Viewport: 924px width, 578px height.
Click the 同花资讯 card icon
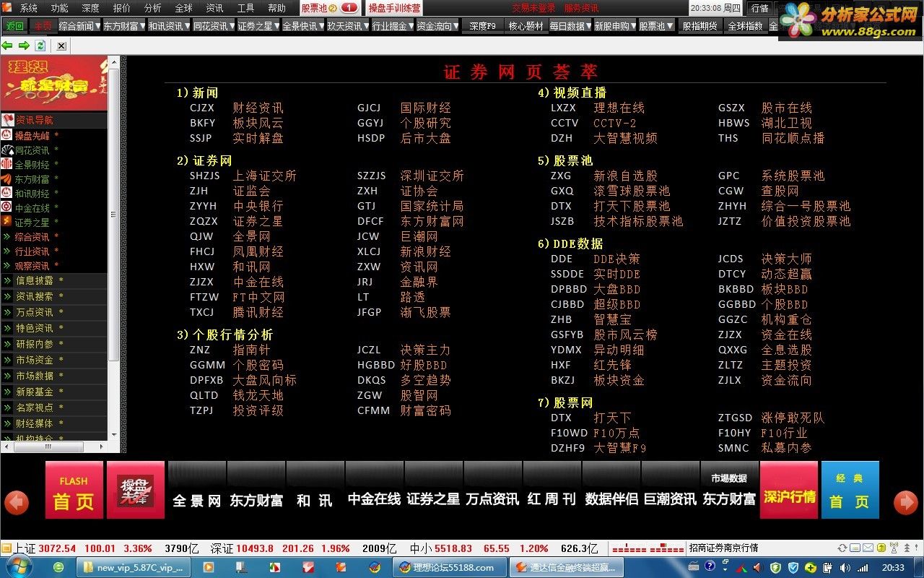(x=7, y=150)
